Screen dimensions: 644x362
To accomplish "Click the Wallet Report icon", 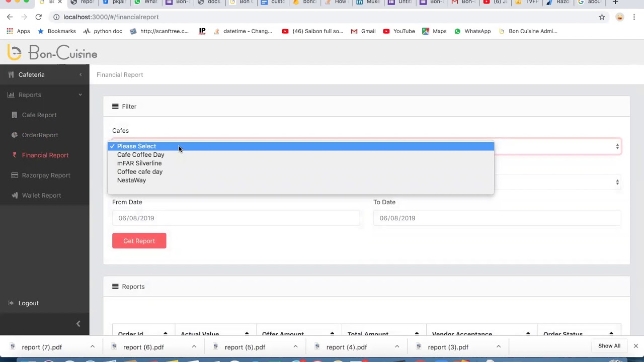I will [15, 196].
